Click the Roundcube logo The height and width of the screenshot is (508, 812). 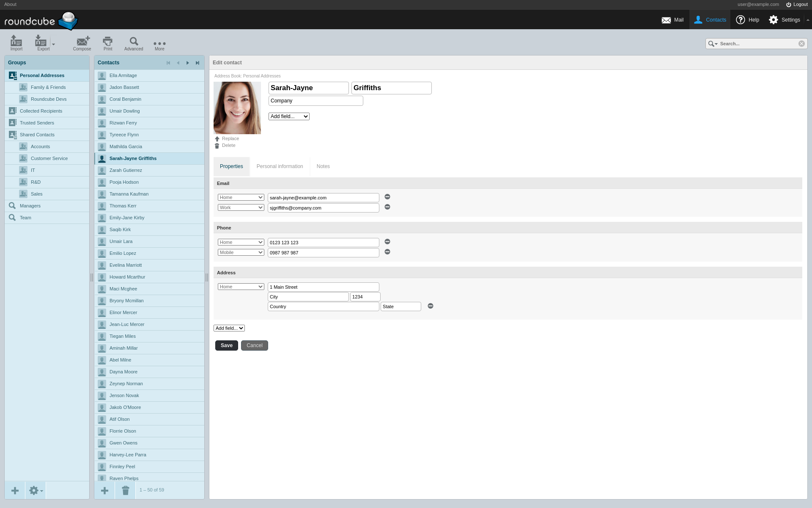coord(41,20)
